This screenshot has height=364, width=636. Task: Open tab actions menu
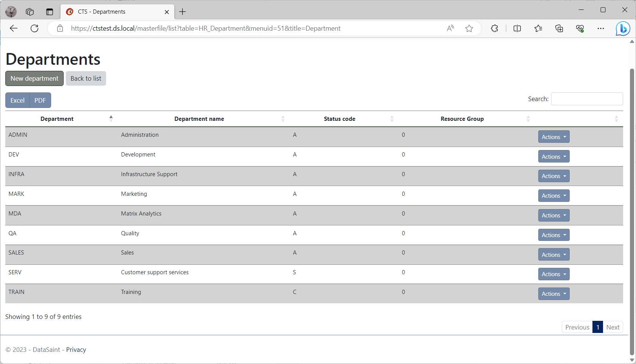[50, 12]
